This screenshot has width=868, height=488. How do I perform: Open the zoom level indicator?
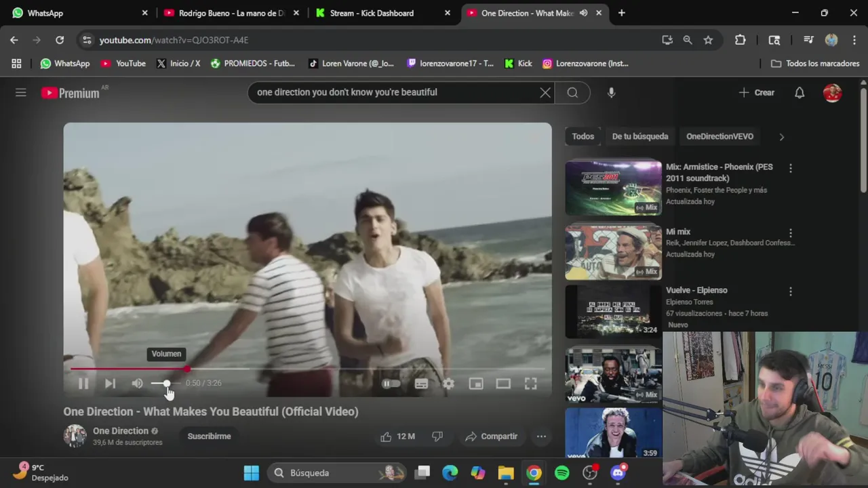pyautogui.click(x=688, y=40)
